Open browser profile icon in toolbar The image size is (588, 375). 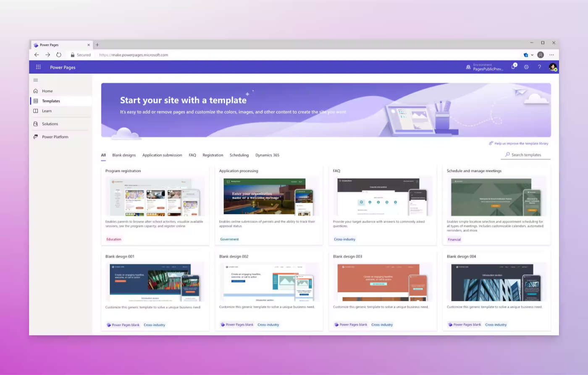click(541, 55)
